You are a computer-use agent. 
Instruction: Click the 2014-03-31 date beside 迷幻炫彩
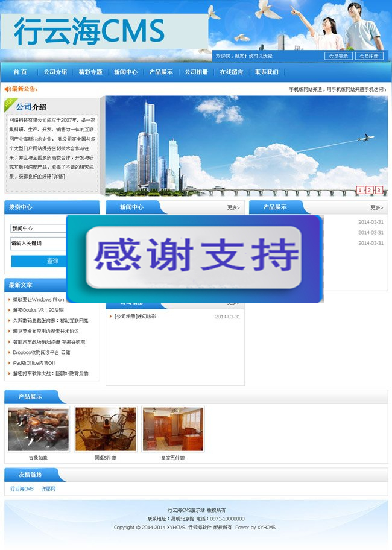click(227, 317)
